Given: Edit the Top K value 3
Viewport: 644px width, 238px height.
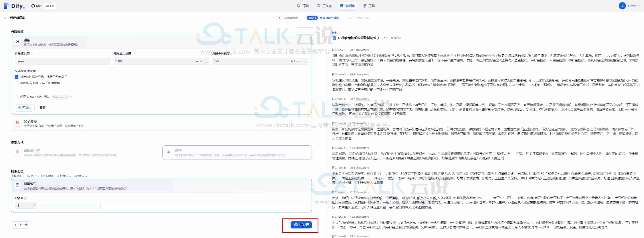Looking at the screenshot, I should [x=24, y=206].
